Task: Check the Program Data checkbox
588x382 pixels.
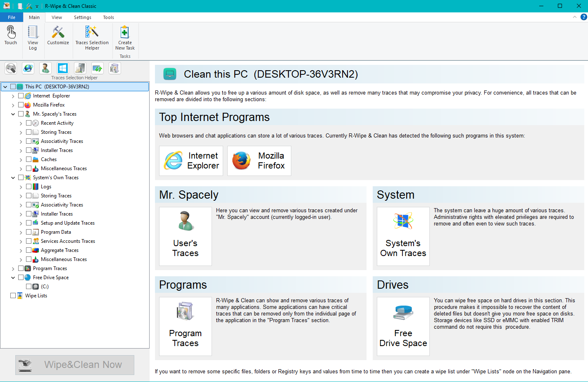Action: click(x=29, y=232)
